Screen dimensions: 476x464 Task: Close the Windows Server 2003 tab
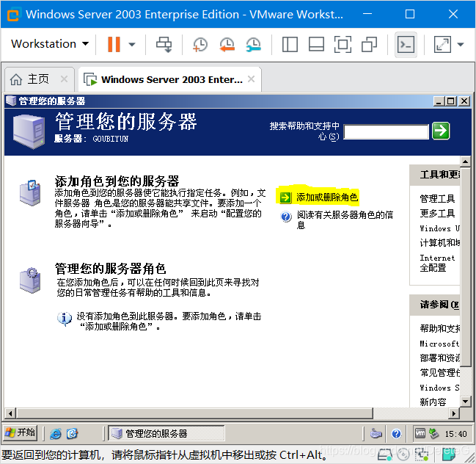pyautogui.click(x=251, y=79)
